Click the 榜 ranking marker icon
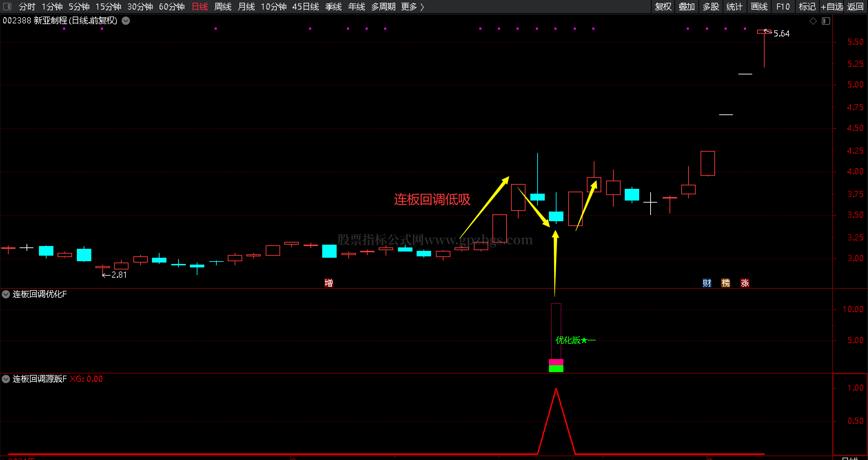This screenshot has height=460, width=868. [726, 283]
